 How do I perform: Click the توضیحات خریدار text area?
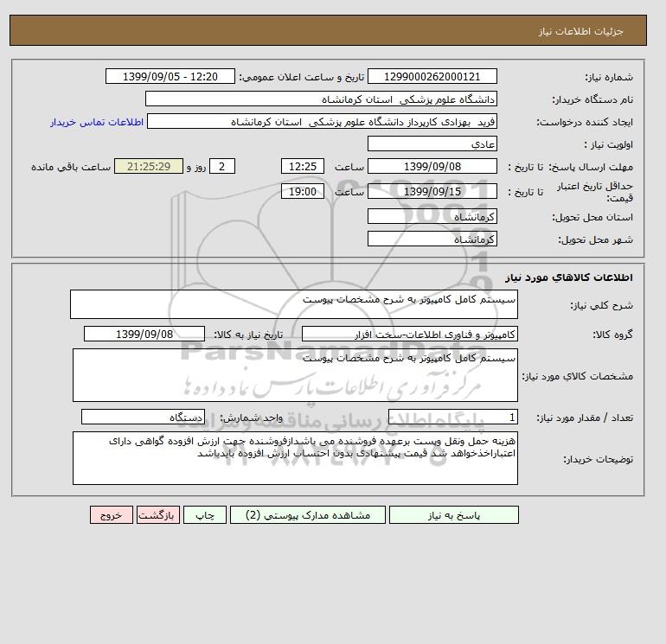(295, 458)
